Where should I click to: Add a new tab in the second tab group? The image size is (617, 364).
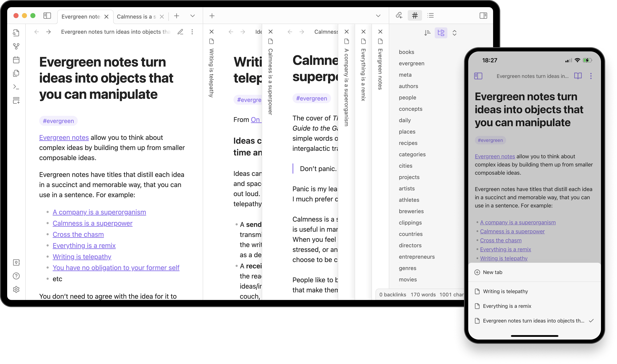pos(212,16)
